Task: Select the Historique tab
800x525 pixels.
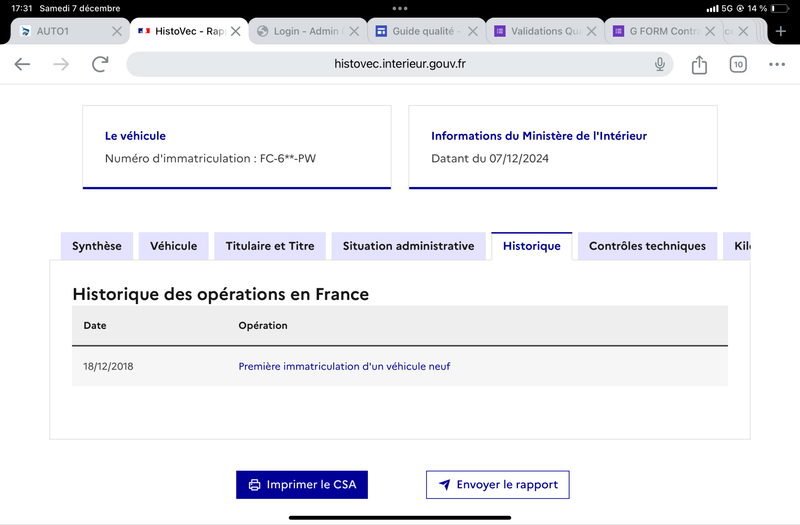Action: coord(532,246)
